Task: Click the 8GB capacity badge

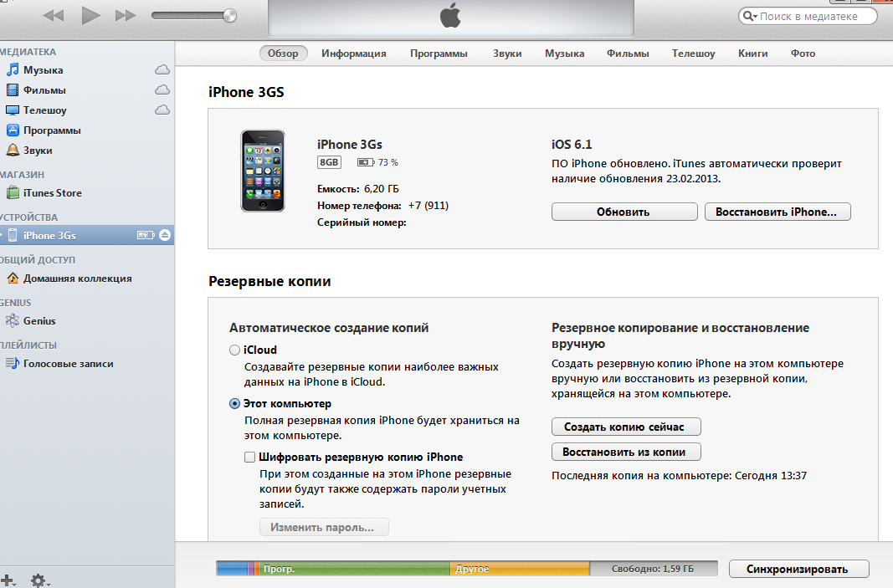Action: (x=329, y=162)
